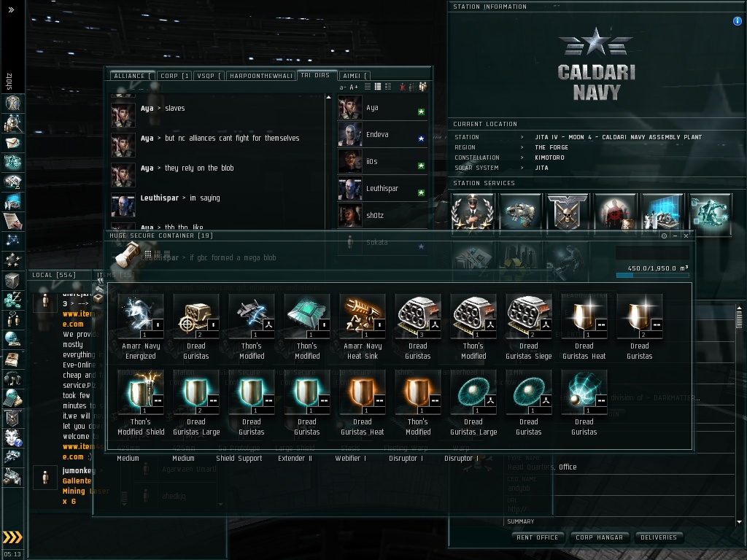Click Leuthispar's name in the chat message
This screenshot has height=560, width=747.
click(x=159, y=198)
